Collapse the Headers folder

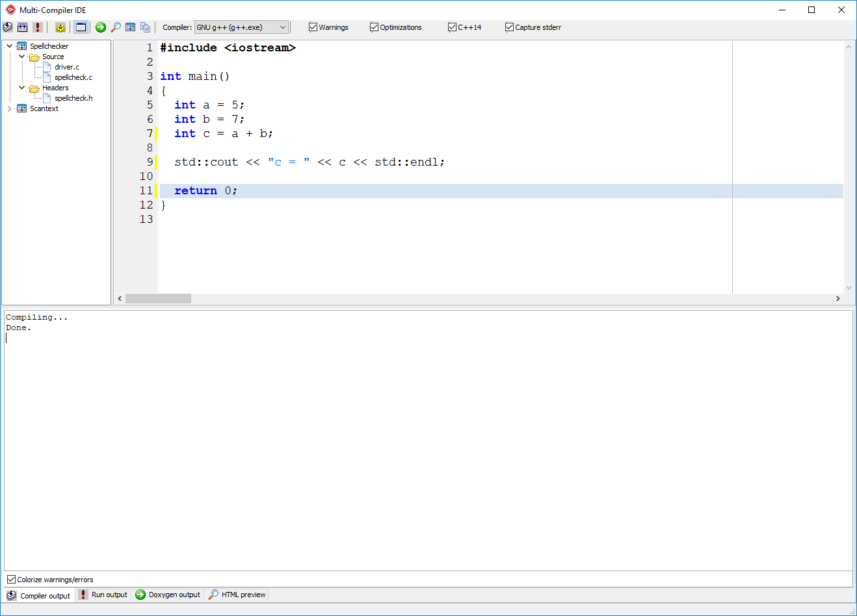pos(21,88)
